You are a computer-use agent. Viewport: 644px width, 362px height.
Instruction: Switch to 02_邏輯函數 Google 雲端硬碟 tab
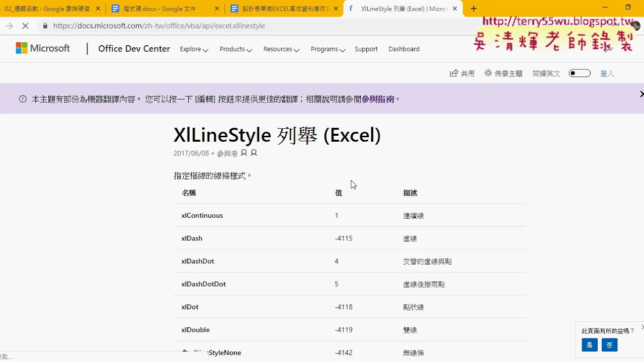[x=50, y=9]
